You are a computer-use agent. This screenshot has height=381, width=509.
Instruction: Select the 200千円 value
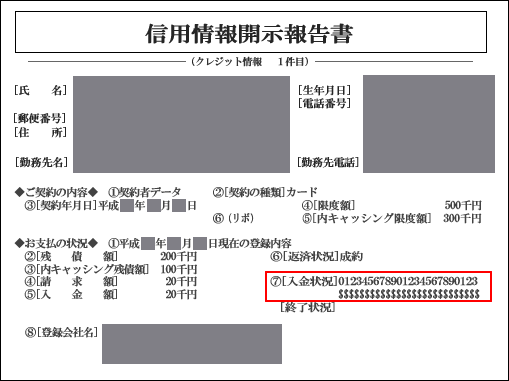point(179,257)
